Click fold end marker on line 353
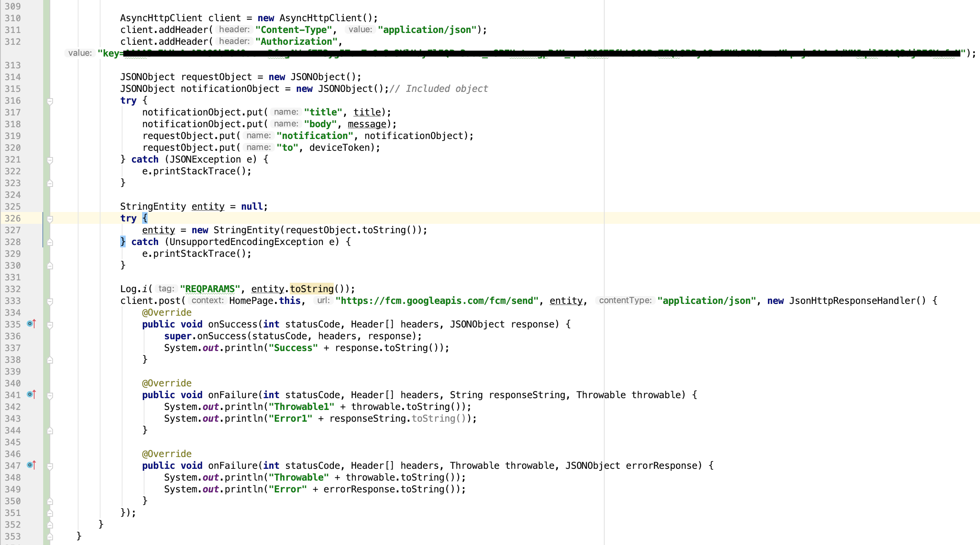This screenshot has width=980, height=545. [x=50, y=536]
